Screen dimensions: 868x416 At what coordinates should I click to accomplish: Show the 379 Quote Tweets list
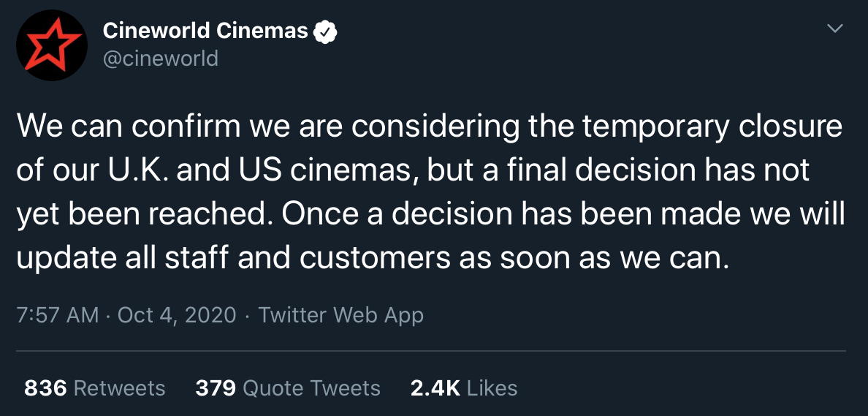tap(288, 387)
